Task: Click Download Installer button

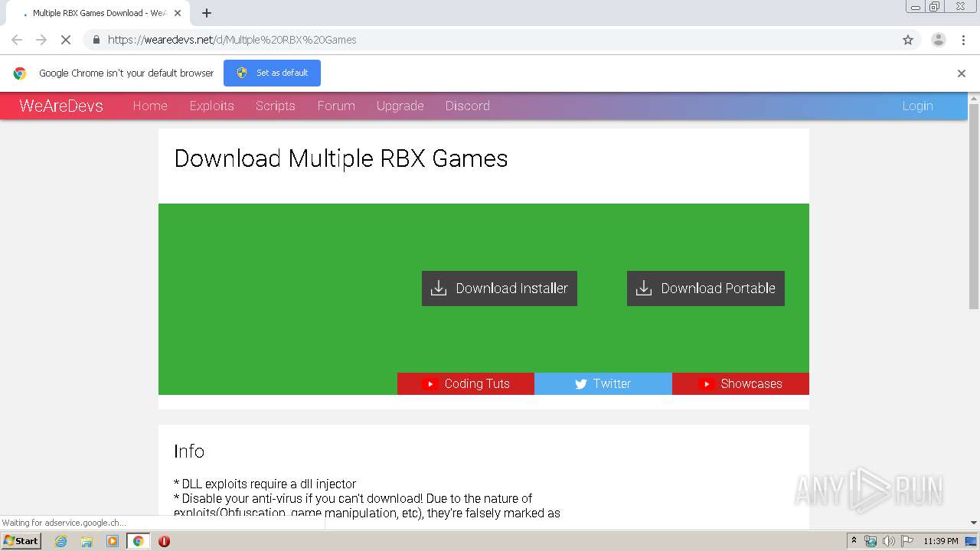Action: coord(499,289)
